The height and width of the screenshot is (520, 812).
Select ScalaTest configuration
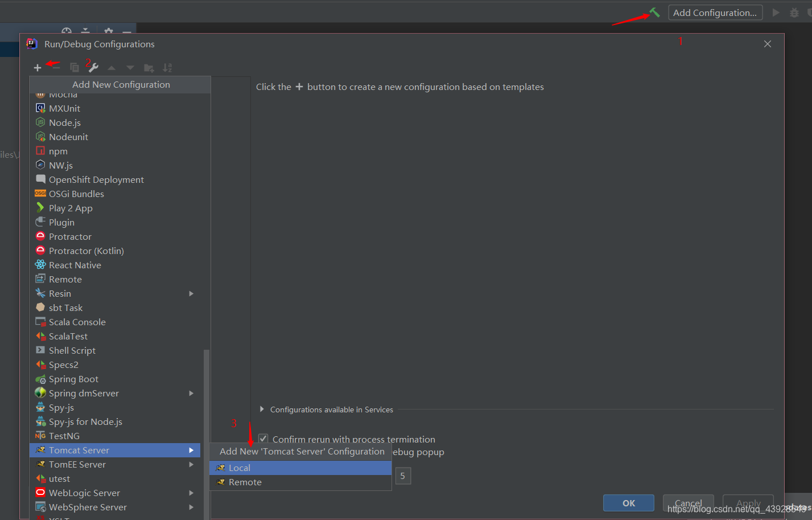point(115,336)
